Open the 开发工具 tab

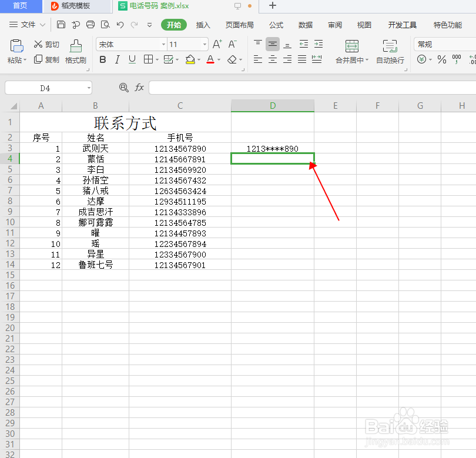click(x=402, y=25)
